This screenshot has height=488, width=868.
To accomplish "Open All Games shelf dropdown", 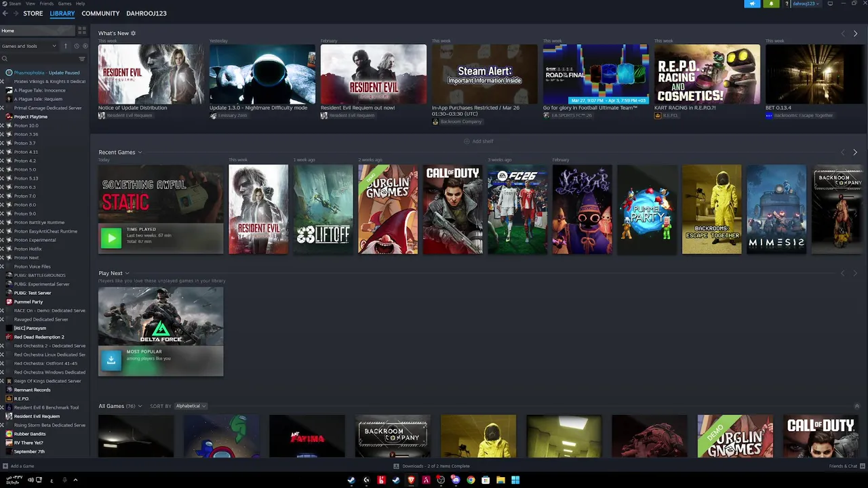I will click(x=140, y=406).
